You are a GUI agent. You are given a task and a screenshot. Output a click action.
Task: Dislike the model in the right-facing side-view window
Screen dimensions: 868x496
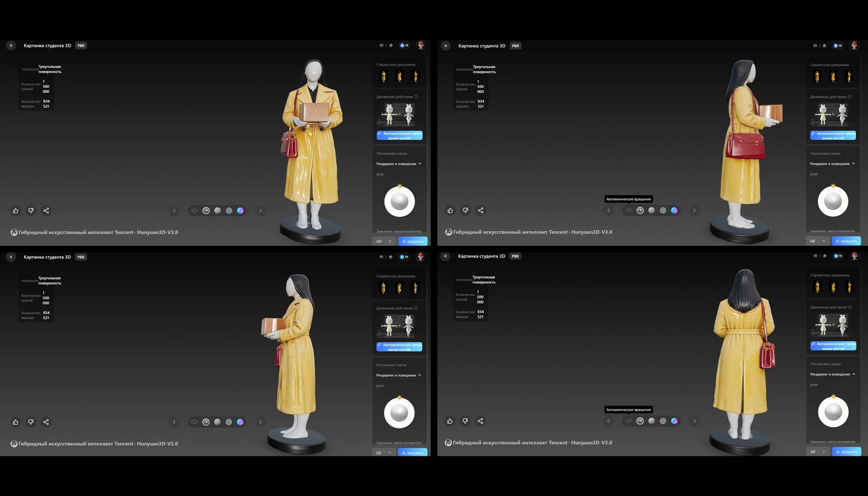[x=465, y=210]
